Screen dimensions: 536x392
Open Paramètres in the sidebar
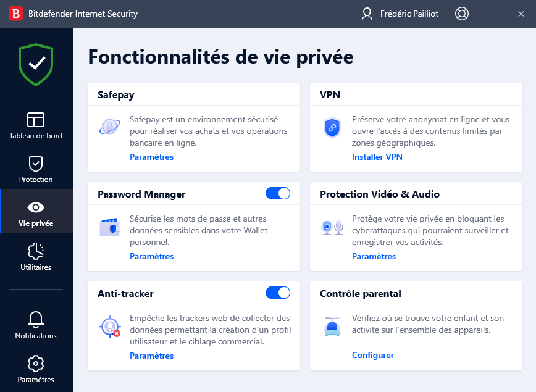[36, 369]
